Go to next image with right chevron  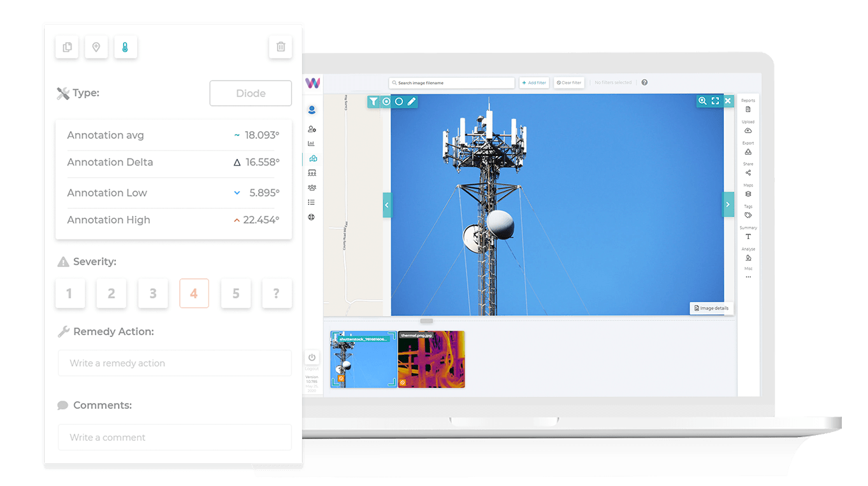(x=728, y=205)
